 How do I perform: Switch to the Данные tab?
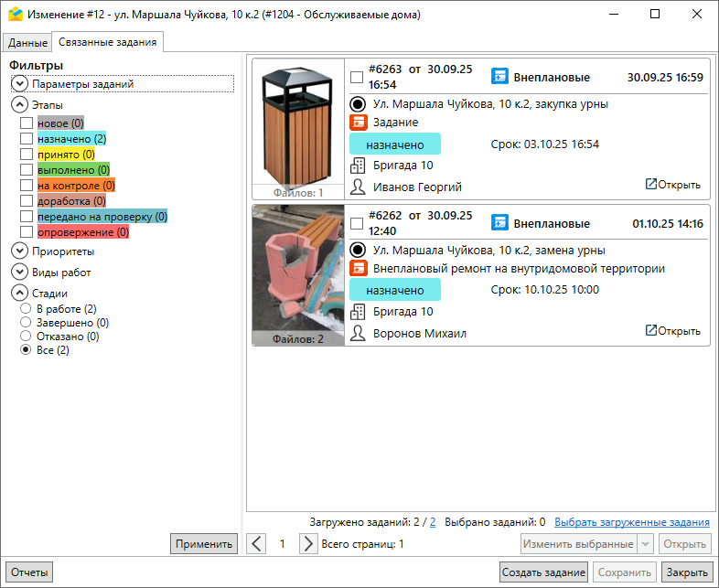click(x=27, y=42)
